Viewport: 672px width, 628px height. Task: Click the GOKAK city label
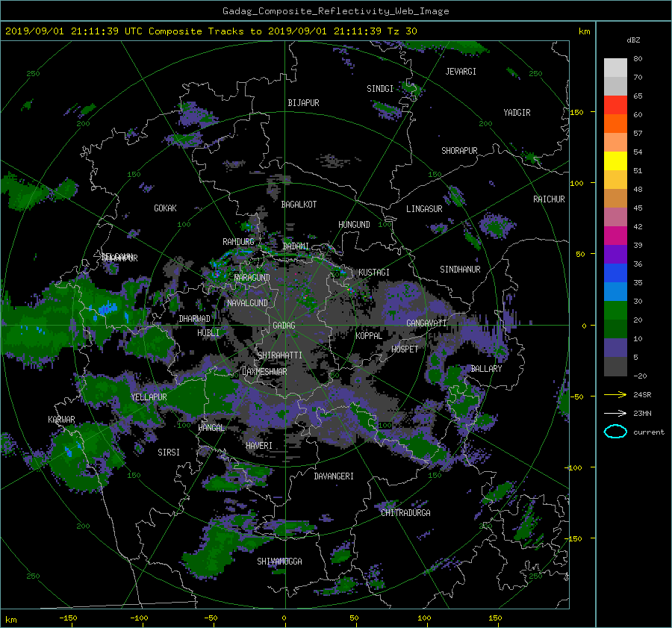166,208
